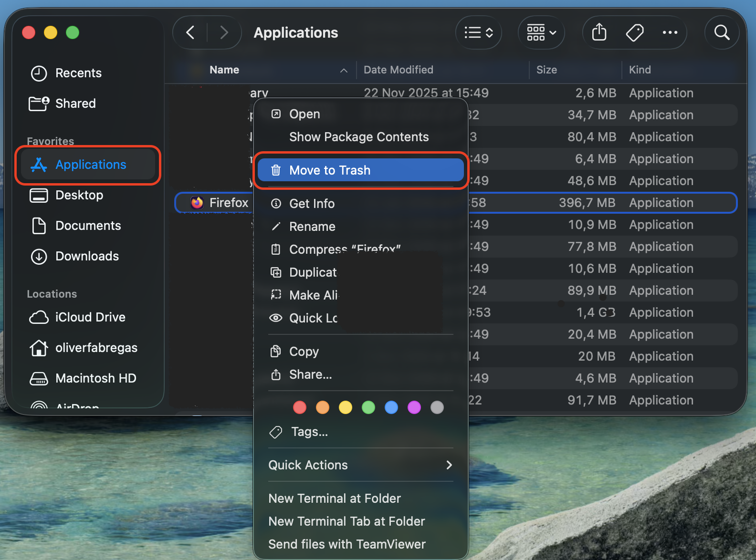Sort by the Name column header
The image size is (756, 560).
[x=224, y=70]
